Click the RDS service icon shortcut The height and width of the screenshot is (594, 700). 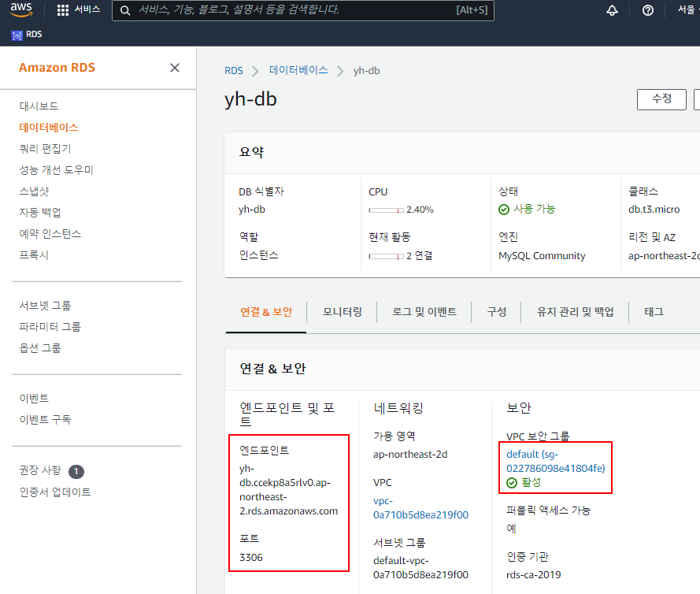click(17, 35)
